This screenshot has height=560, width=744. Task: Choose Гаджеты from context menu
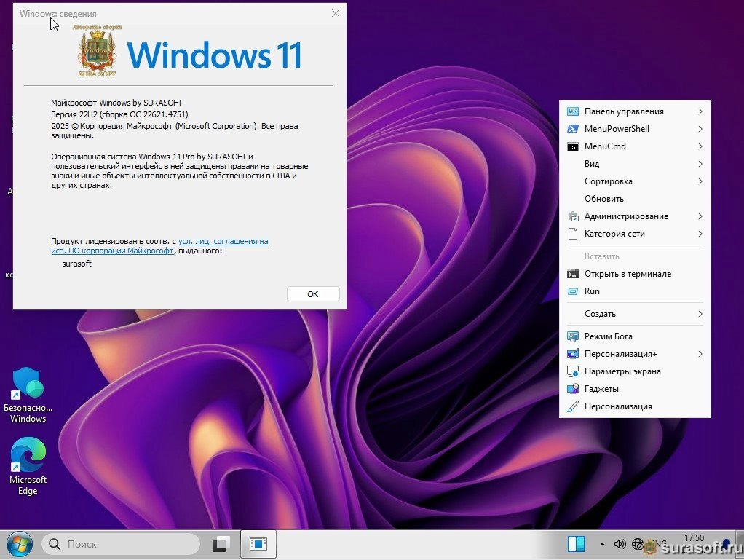[601, 389]
